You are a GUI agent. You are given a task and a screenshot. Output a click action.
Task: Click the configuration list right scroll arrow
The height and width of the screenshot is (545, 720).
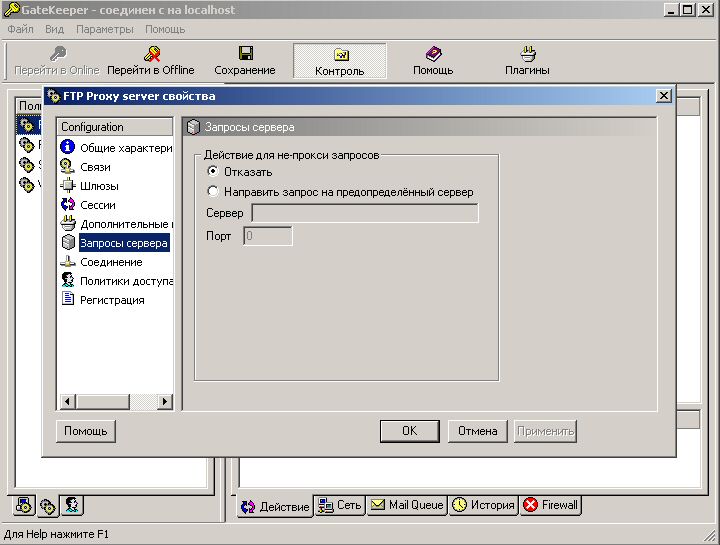click(165, 401)
